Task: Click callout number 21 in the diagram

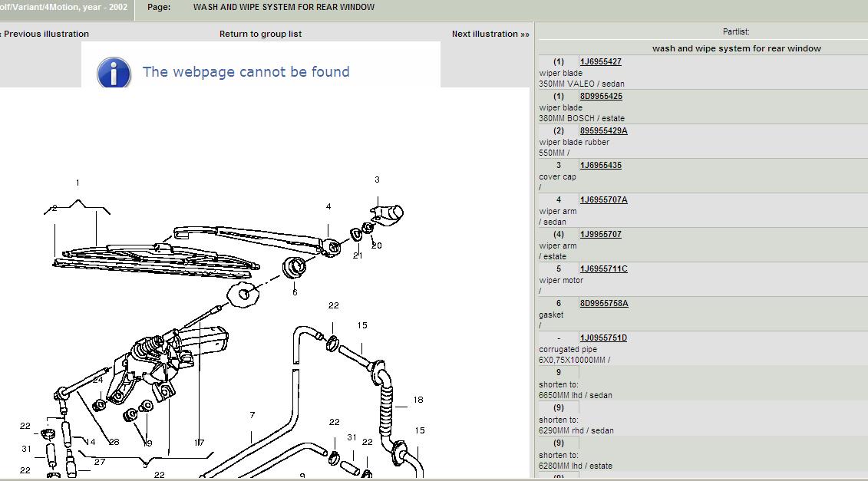Action: click(358, 255)
